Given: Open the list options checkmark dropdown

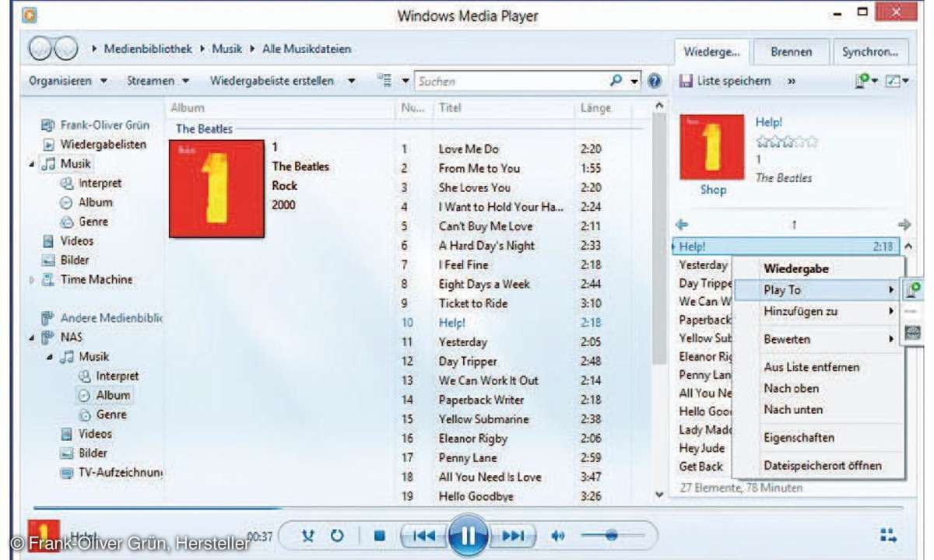Looking at the screenshot, I should pyautogui.click(x=897, y=81).
